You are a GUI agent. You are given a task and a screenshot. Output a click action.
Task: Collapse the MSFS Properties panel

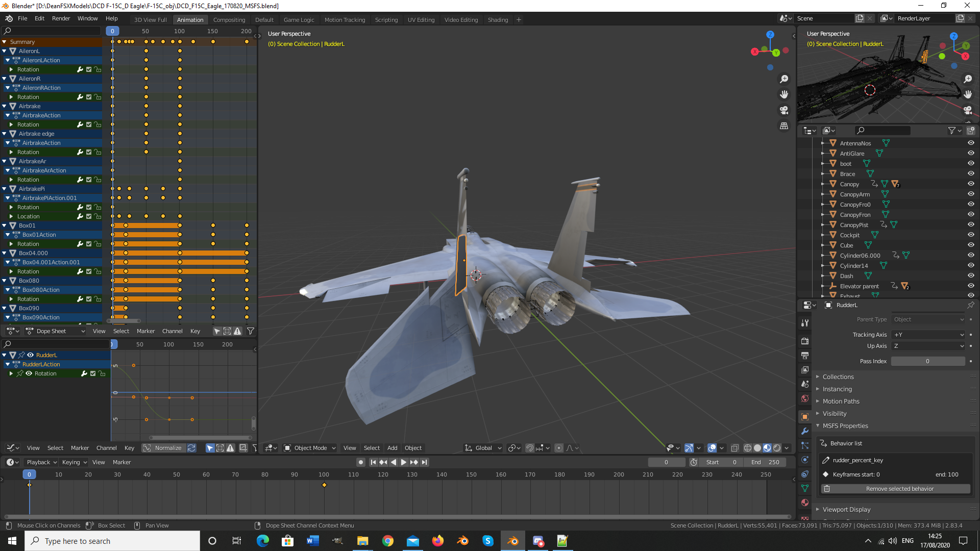point(845,425)
